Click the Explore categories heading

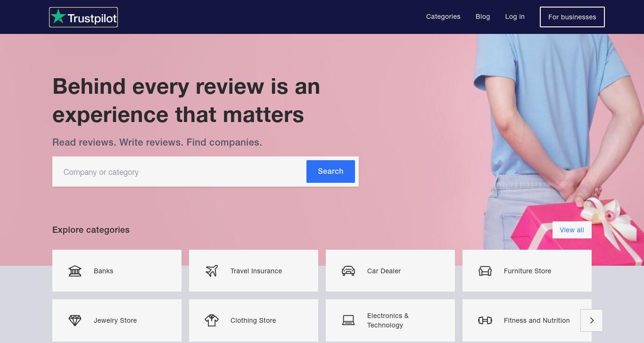(91, 230)
